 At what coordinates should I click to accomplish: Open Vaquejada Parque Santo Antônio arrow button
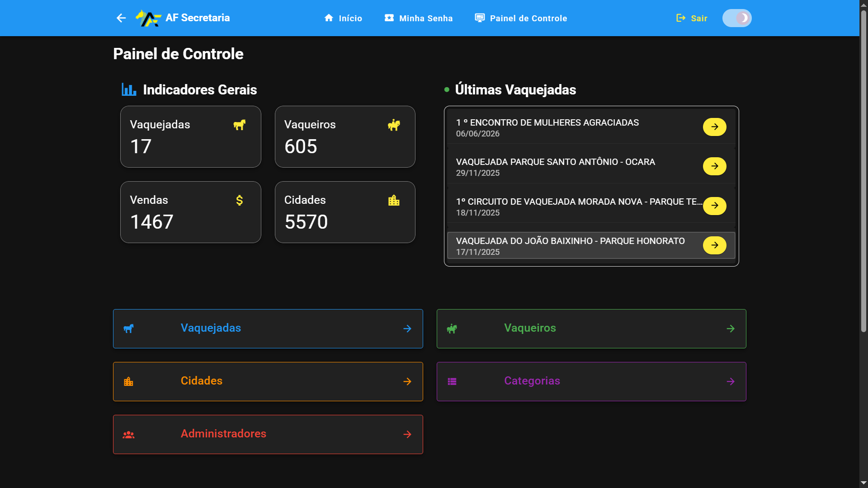pos(714,166)
